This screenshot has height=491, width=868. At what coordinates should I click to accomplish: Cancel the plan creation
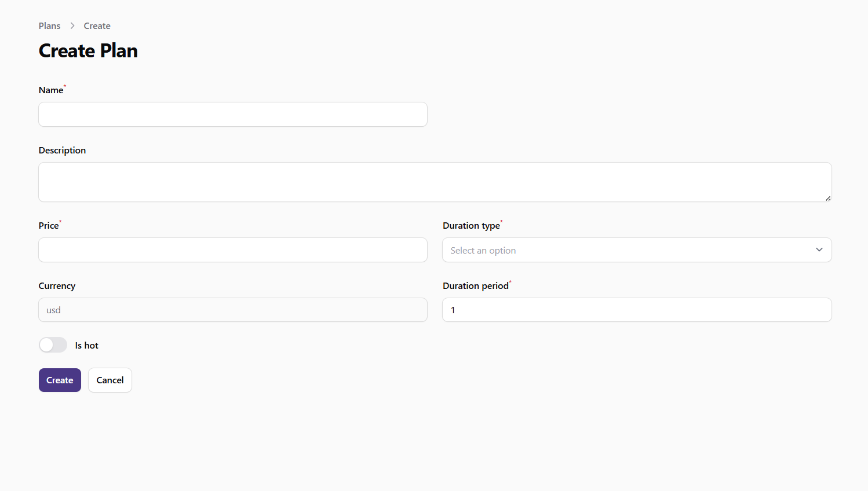tap(110, 380)
